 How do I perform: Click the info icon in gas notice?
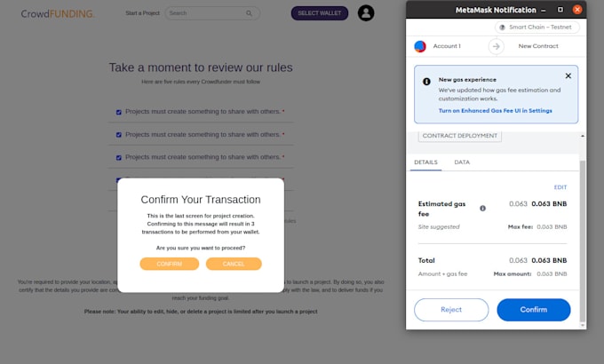pos(426,82)
